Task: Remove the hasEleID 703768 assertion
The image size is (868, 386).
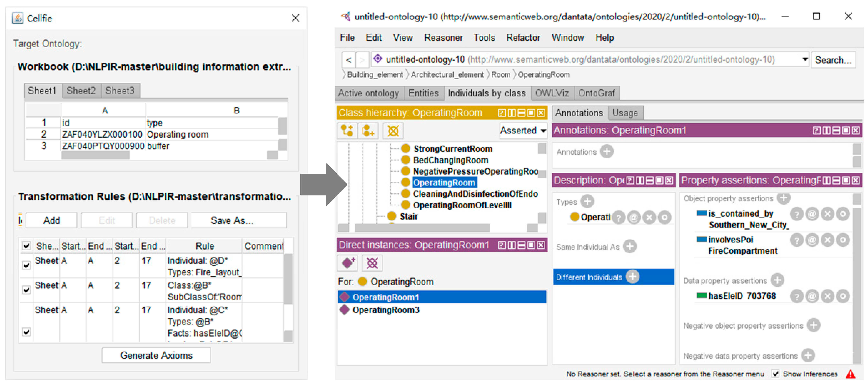Action: [827, 296]
